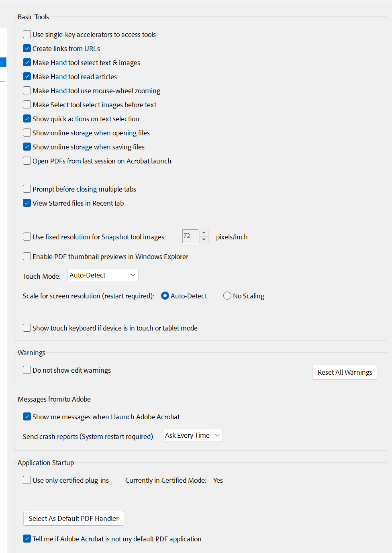Click Select As Default PDF Handler
Image resolution: width=392 pixels, height=553 pixels.
click(73, 518)
